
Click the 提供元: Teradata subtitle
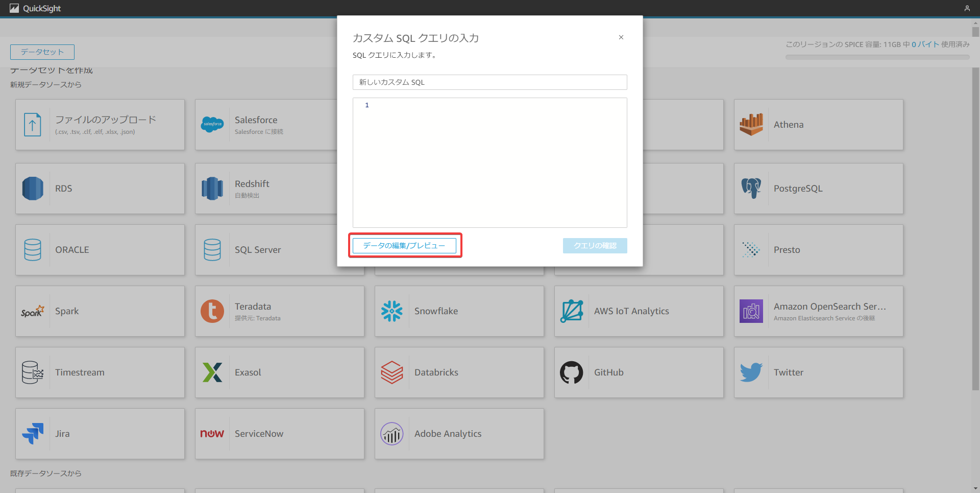click(258, 318)
